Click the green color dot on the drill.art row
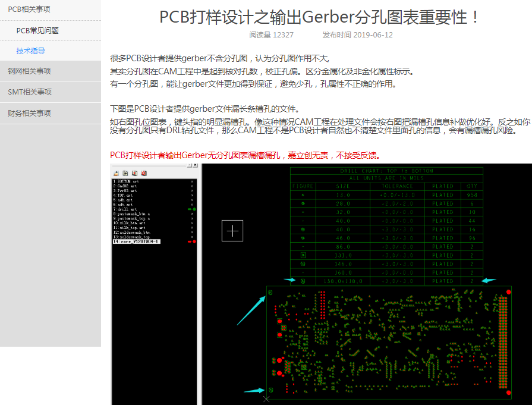532x405 pixels. (194, 209)
